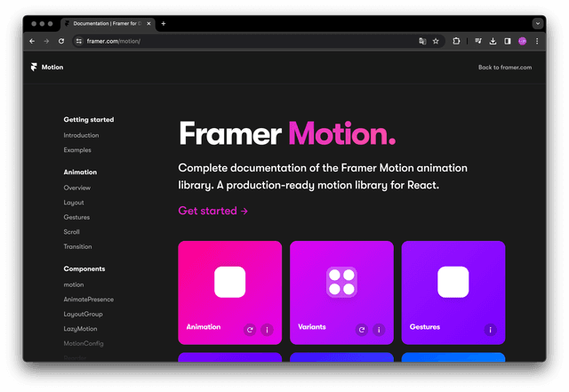Open LazyMotion in the sidebar
This screenshot has height=392, width=569.
80,329
